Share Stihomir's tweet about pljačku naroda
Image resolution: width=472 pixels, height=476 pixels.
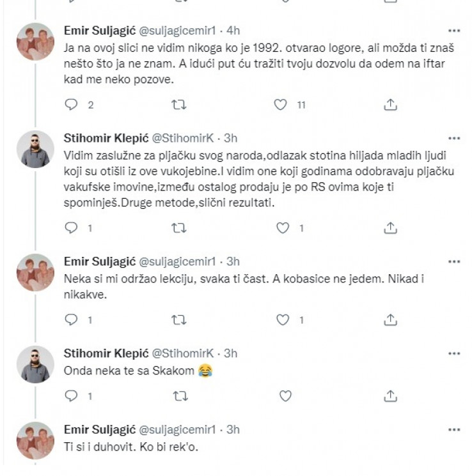tap(390, 227)
